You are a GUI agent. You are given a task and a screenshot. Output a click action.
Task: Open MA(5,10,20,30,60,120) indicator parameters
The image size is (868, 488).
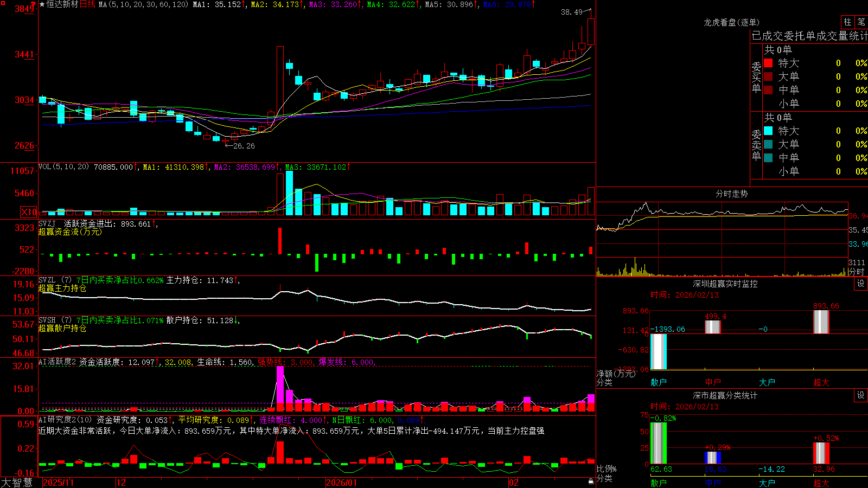coord(144,4)
